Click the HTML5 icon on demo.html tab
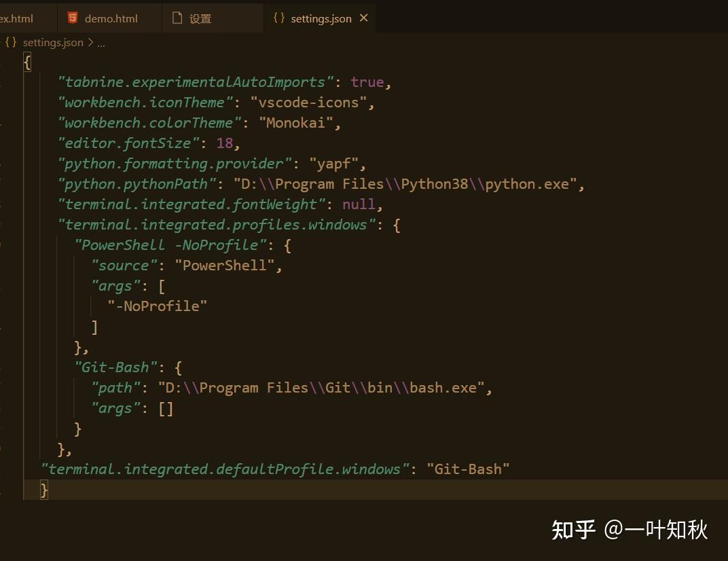Image resolution: width=728 pixels, height=561 pixels. [x=73, y=18]
